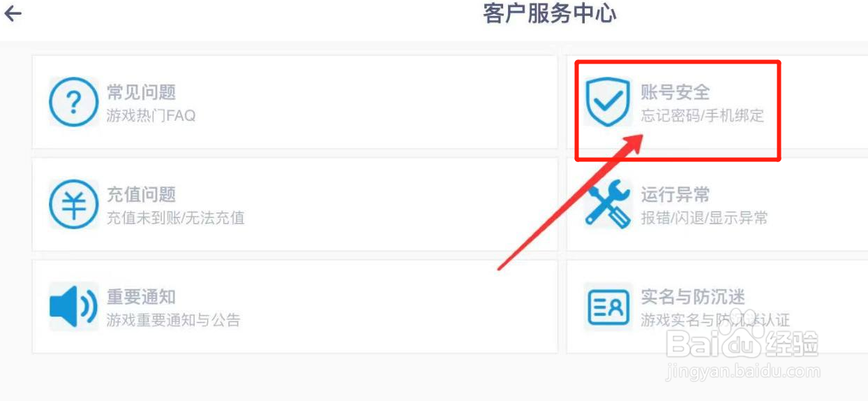Open the 充值问题 card
Screen dimensions: 868x401
[x=294, y=205]
